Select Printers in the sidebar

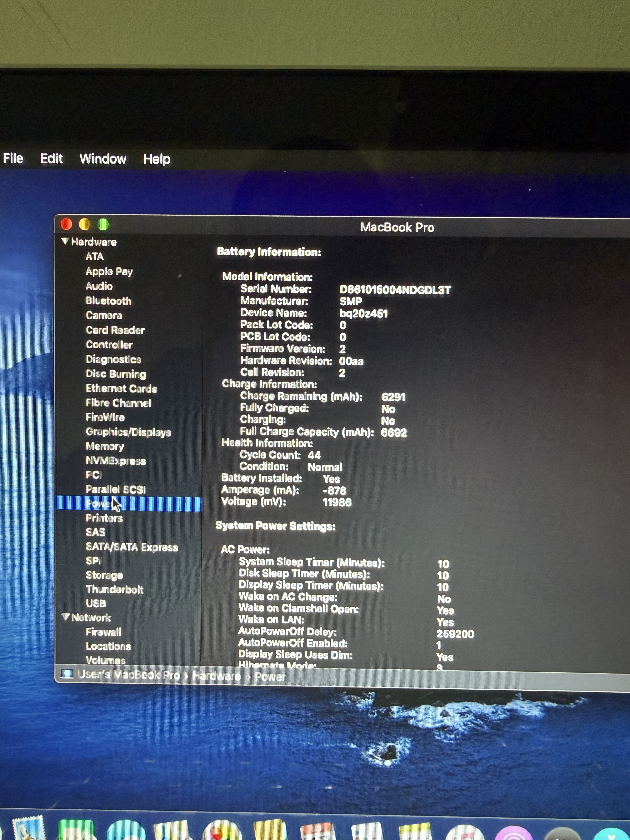click(x=104, y=518)
